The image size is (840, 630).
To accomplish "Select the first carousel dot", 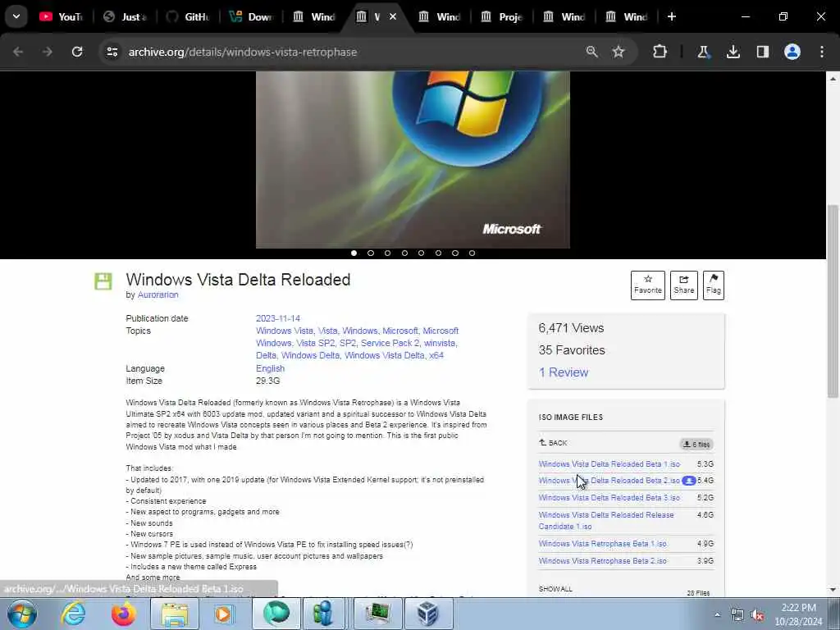I will coord(354,253).
